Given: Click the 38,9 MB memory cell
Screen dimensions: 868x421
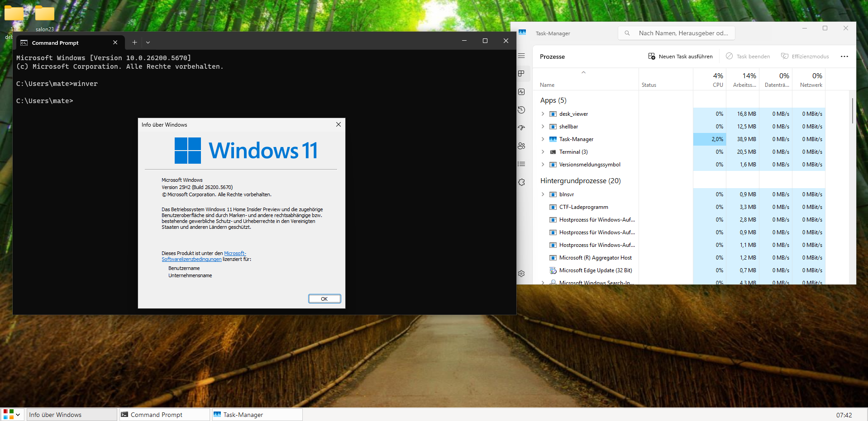Looking at the screenshot, I should pos(743,139).
